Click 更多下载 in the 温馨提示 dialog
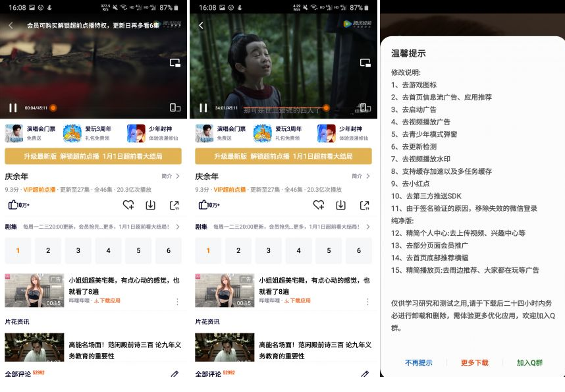 [x=475, y=363]
